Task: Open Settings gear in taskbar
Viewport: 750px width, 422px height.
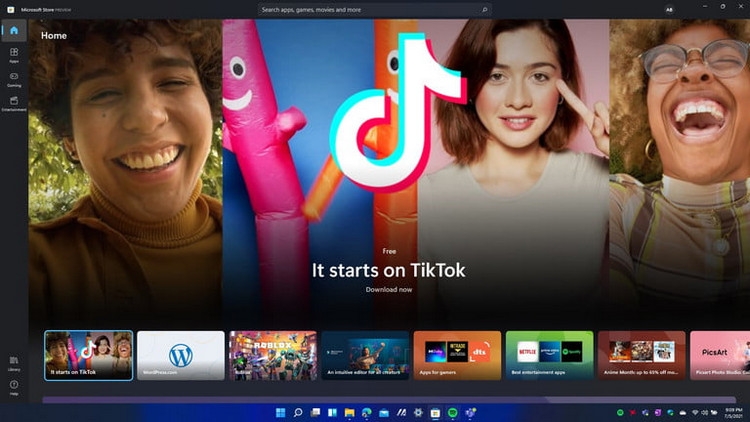Action: click(419, 412)
